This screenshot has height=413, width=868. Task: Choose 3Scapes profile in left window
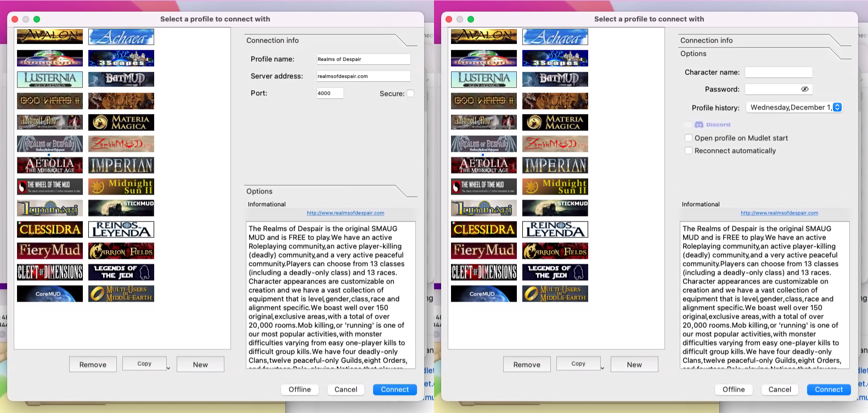(121, 58)
